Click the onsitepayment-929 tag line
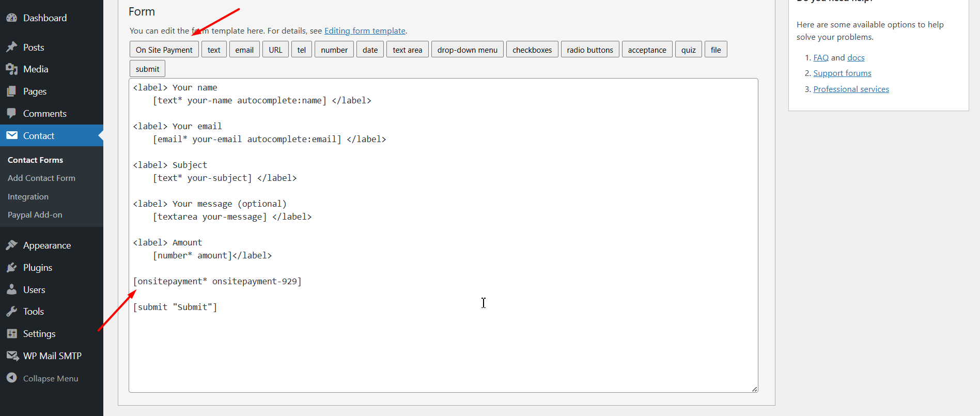The image size is (980, 416). click(x=217, y=281)
